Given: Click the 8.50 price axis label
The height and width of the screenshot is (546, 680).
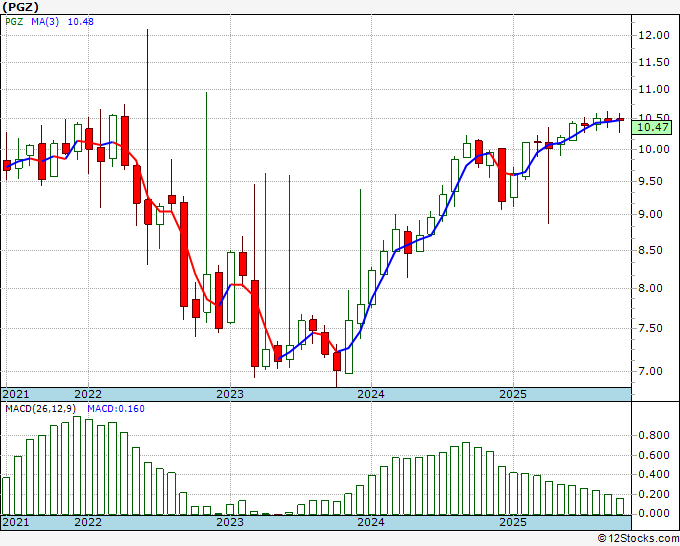Looking at the screenshot, I should coord(649,250).
